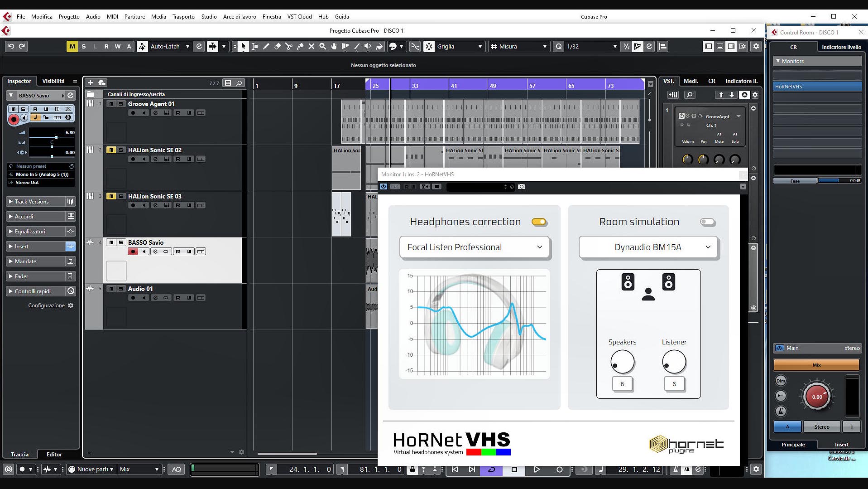Select the Zoom magnifier tool

pos(322,46)
